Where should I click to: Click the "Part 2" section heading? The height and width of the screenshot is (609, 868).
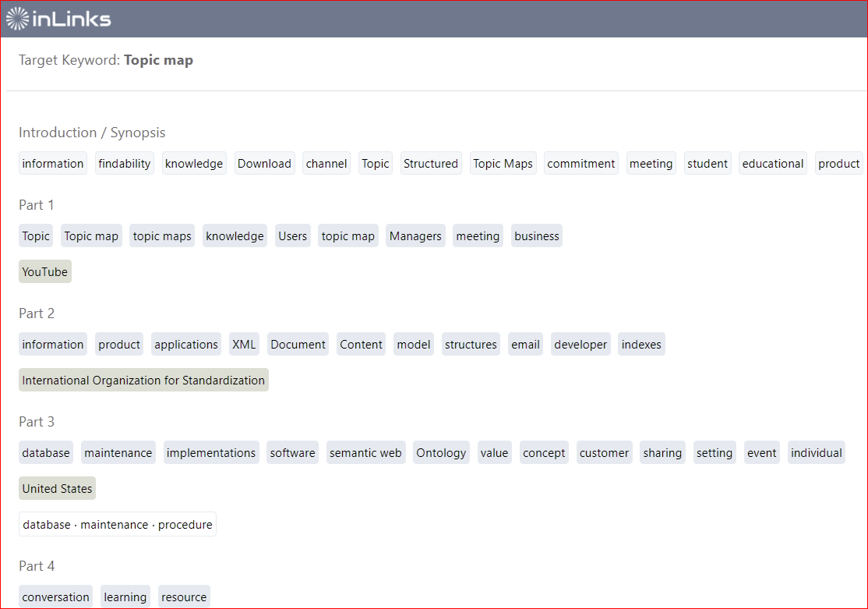click(x=37, y=313)
